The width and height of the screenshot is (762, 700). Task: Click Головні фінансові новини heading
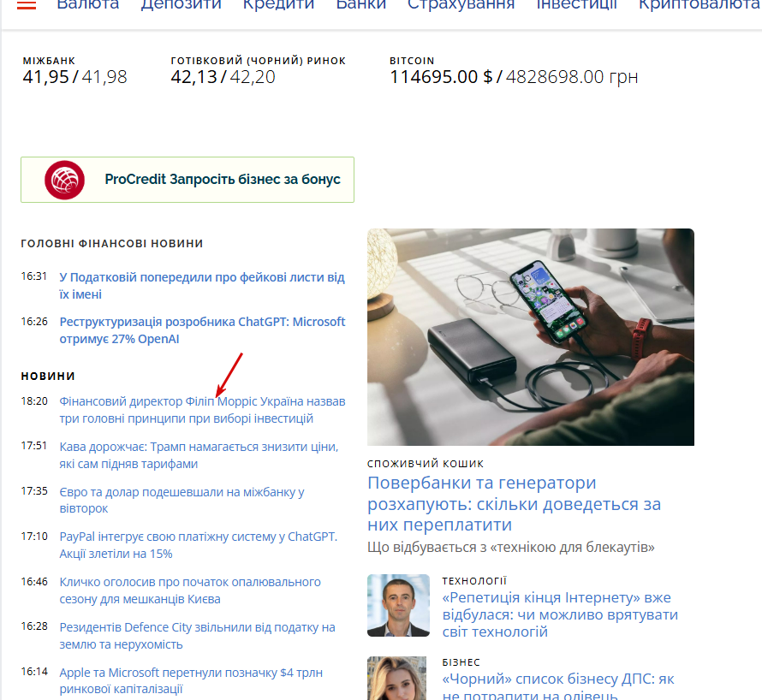coord(112,243)
